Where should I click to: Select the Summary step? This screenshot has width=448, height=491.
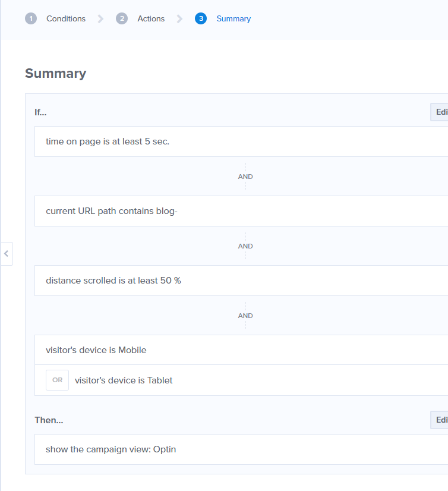tap(234, 19)
